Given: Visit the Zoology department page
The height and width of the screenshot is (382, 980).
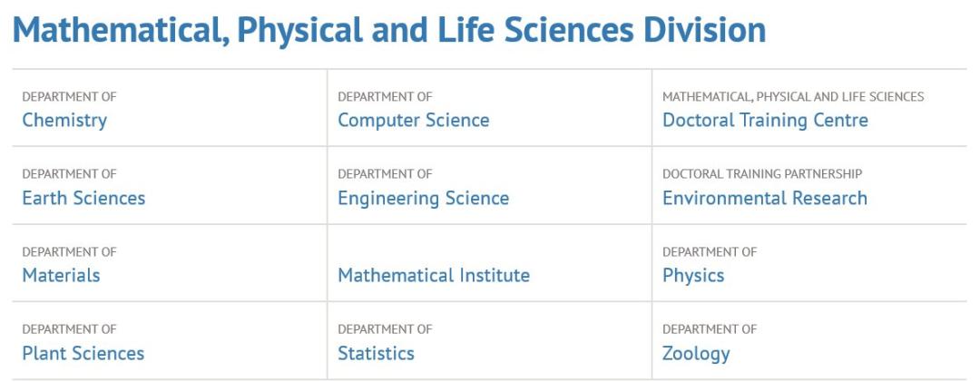Looking at the screenshot, I should [696, 353].
